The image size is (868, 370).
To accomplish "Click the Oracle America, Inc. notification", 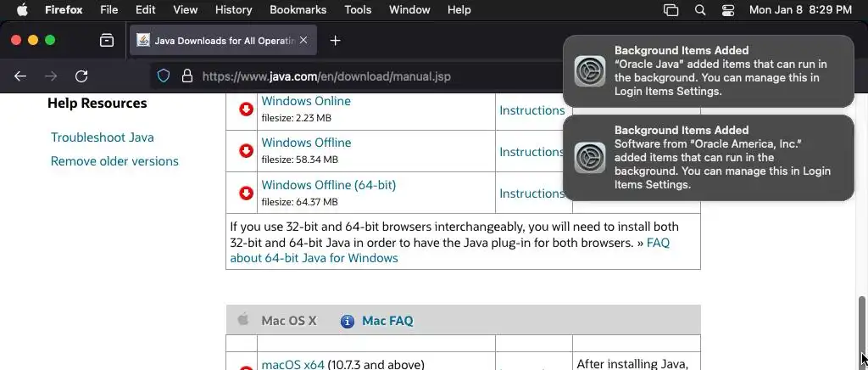I will tap(709, 158).
